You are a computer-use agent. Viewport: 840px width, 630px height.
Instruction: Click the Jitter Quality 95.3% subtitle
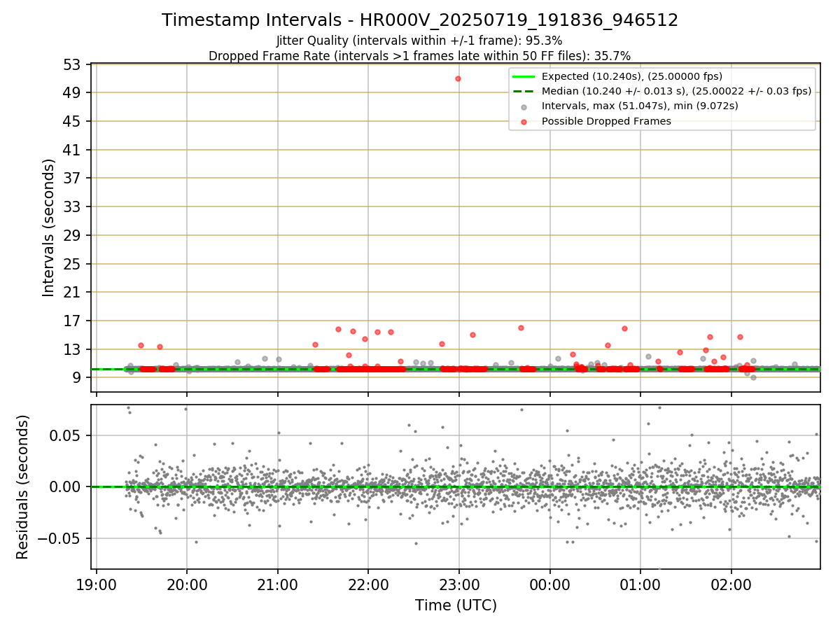419,41
